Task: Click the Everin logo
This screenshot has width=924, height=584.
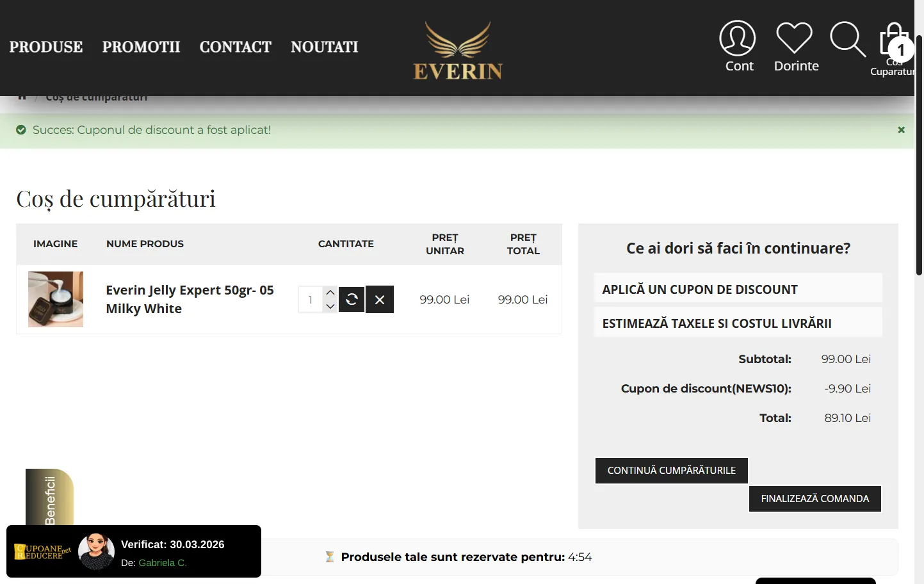Action: (458, 50)
